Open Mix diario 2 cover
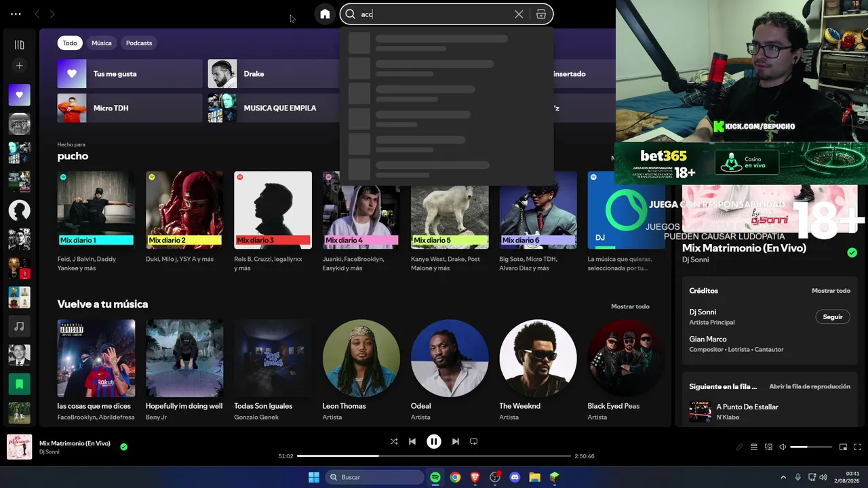The image size is (868, 488). (x=184, y=210)
